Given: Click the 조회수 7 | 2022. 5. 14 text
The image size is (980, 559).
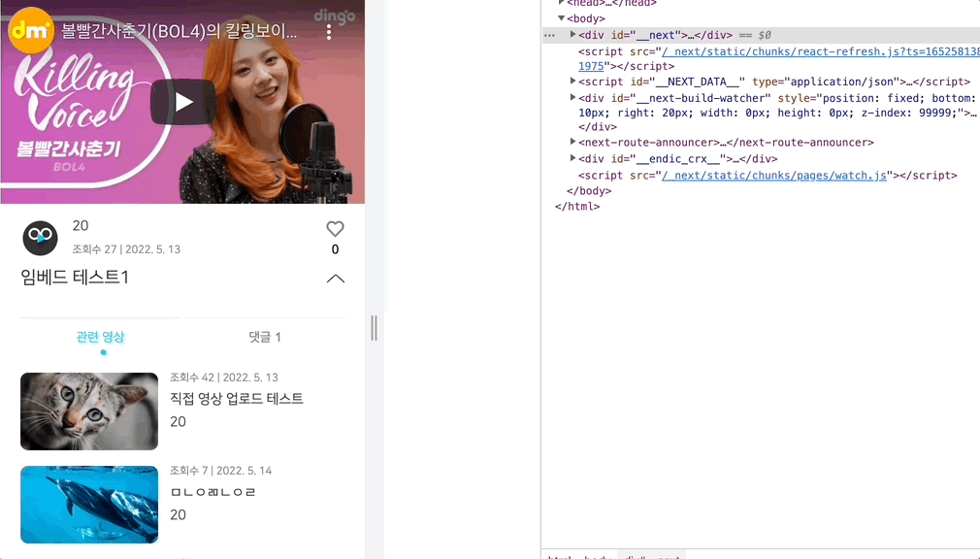Looking at the screenshot, I should (220, 471).
